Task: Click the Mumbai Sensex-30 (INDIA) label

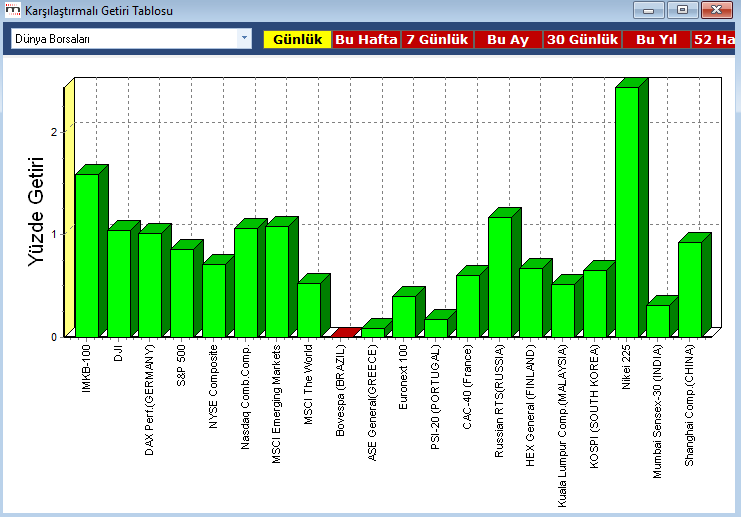Action: click(657, 411)
